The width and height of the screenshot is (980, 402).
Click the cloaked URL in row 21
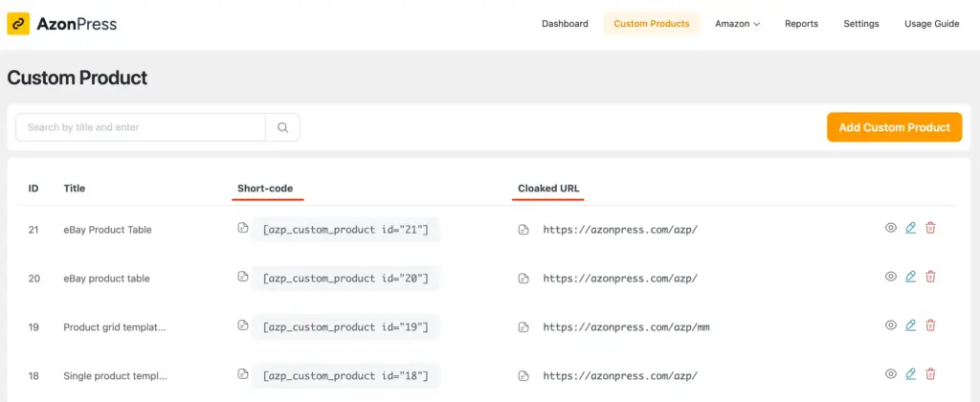pyautogui.click(x=620, y=230)
